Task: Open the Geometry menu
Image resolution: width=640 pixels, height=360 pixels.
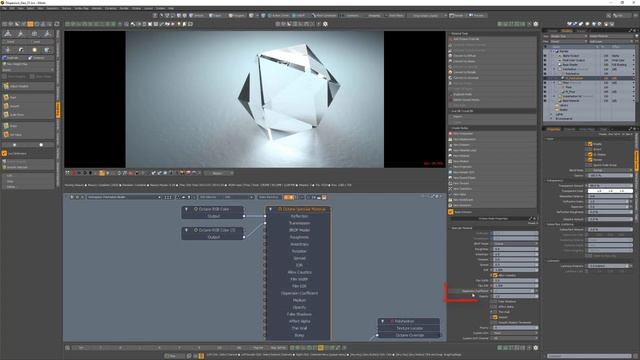Action: (52, 8)
